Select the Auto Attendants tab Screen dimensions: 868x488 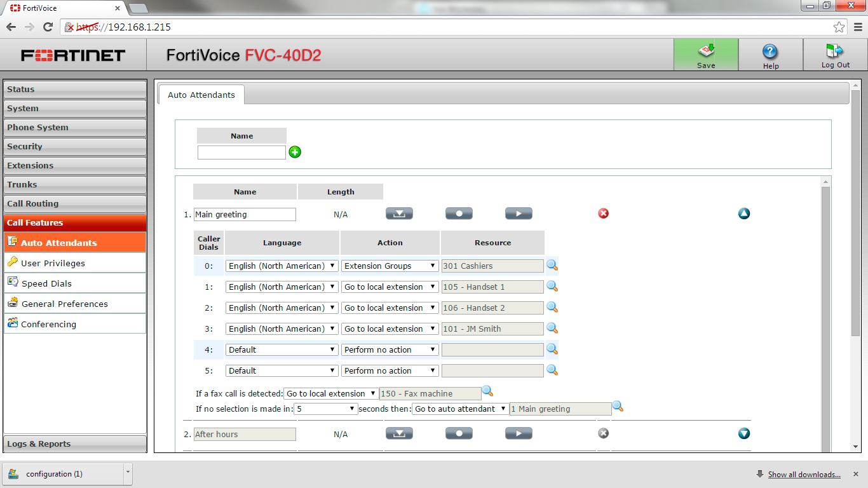[x=201, y=95]
